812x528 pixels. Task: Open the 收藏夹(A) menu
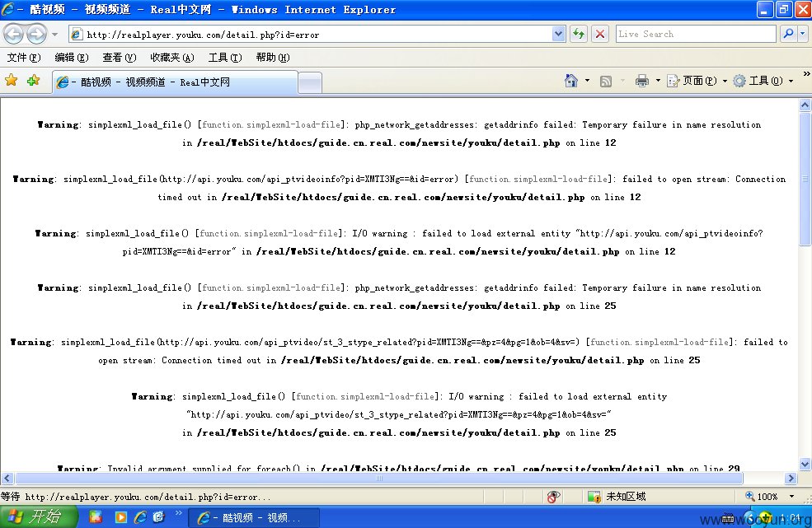point(172,58)
